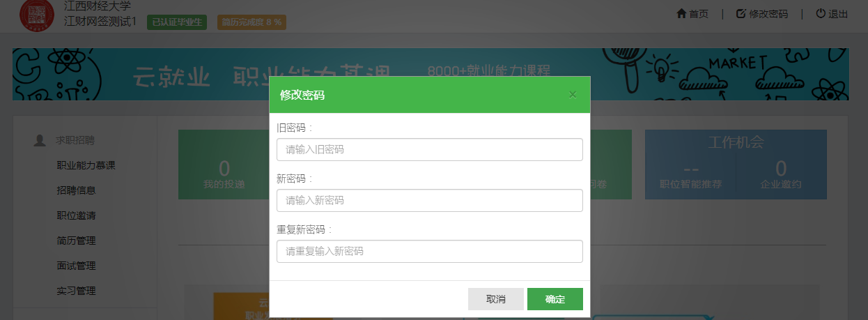The width and height of the screenshot is (868, 320).
Task: Focus the 新密码 input field
Action: [x=429, y=200]
